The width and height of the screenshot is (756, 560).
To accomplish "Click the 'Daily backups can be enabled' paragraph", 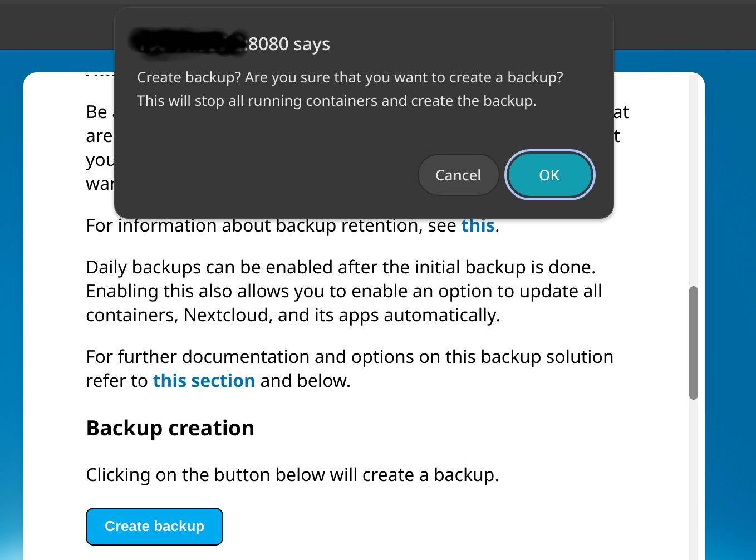I will tap(344, 291).
